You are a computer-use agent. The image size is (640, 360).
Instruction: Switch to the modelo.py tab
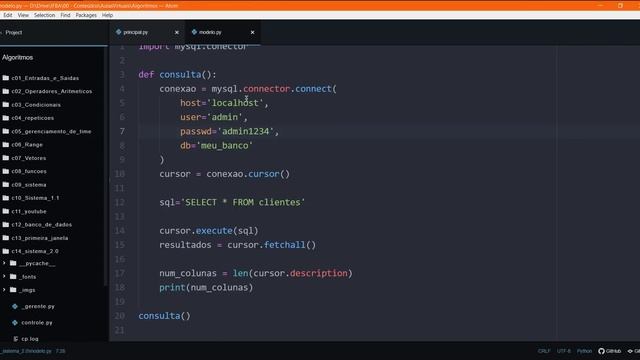223,32
